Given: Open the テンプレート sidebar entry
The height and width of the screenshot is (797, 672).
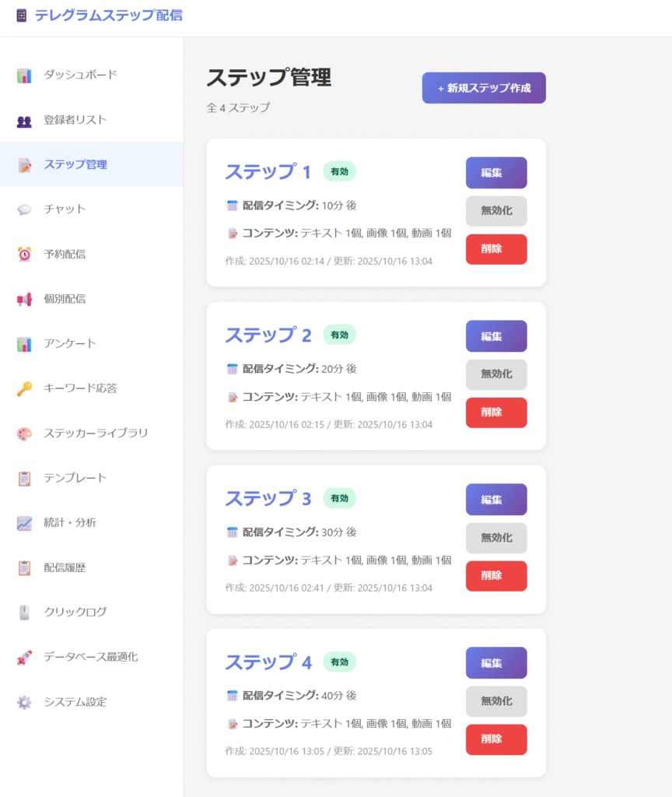Looking at the screenshot, I should (75, 478).
